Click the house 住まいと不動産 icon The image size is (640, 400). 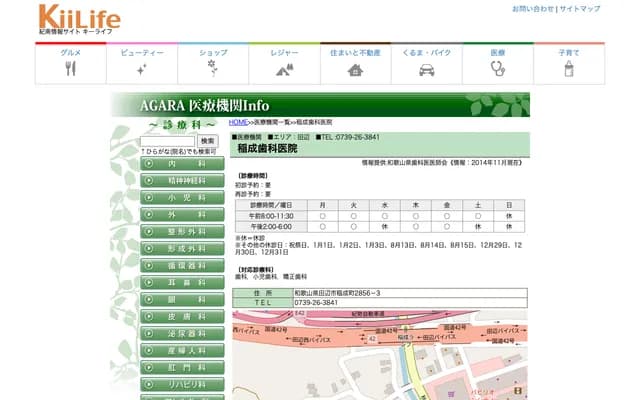[x=355, y=70]
